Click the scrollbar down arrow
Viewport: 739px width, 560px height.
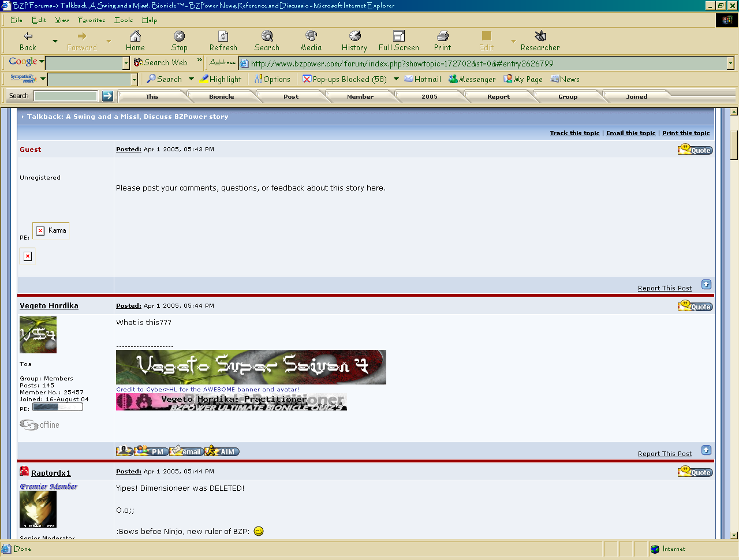pyautogui.click(x=734, y=535)
